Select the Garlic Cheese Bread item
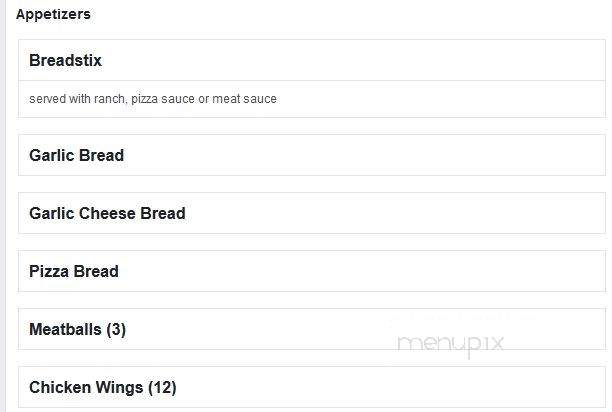Image resolution: width=612 pixels, height=412 pixels. (311, 213)
